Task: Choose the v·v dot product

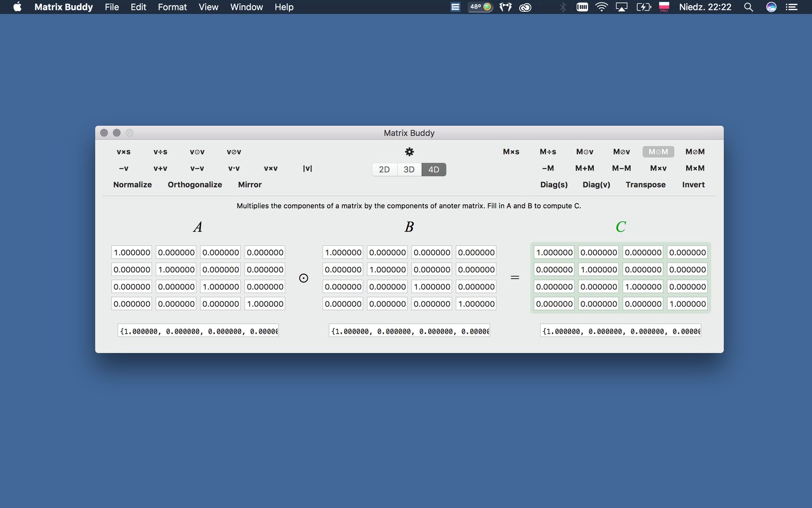Action: 234,168
